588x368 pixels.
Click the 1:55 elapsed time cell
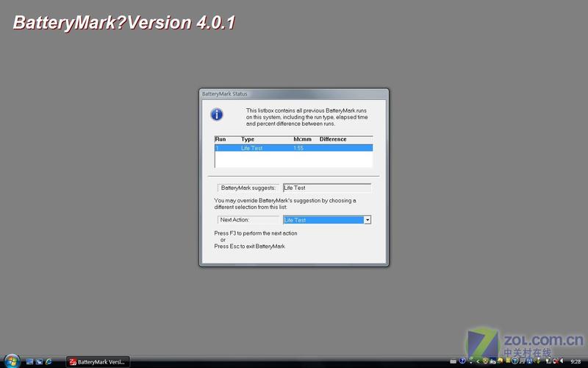[298, 148]
